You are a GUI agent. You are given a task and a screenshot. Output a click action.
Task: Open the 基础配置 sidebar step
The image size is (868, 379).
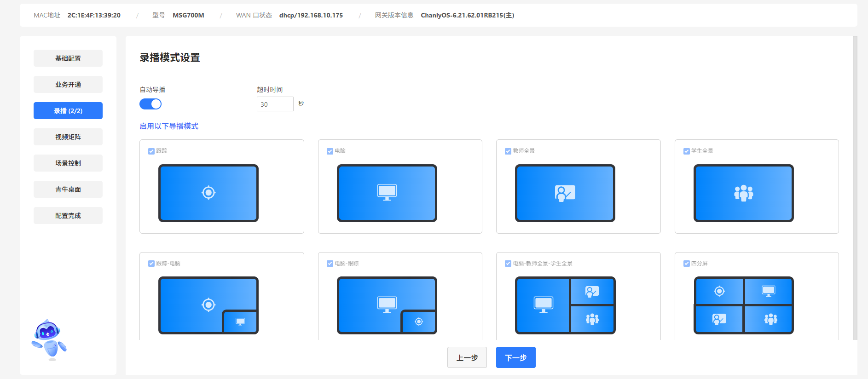[x=68, y=58]
